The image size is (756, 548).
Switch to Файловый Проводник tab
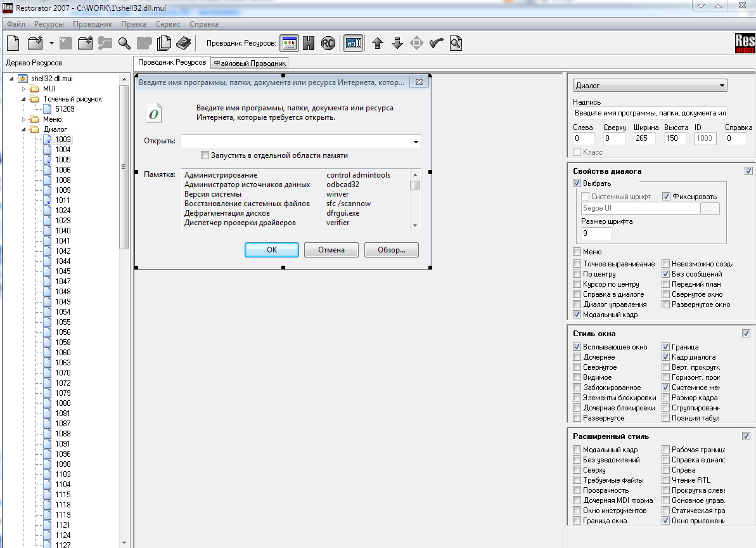[x=250, y=63]
